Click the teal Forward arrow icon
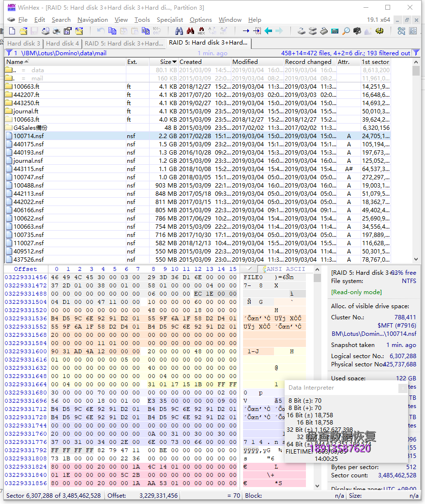 tap(279, 31)
